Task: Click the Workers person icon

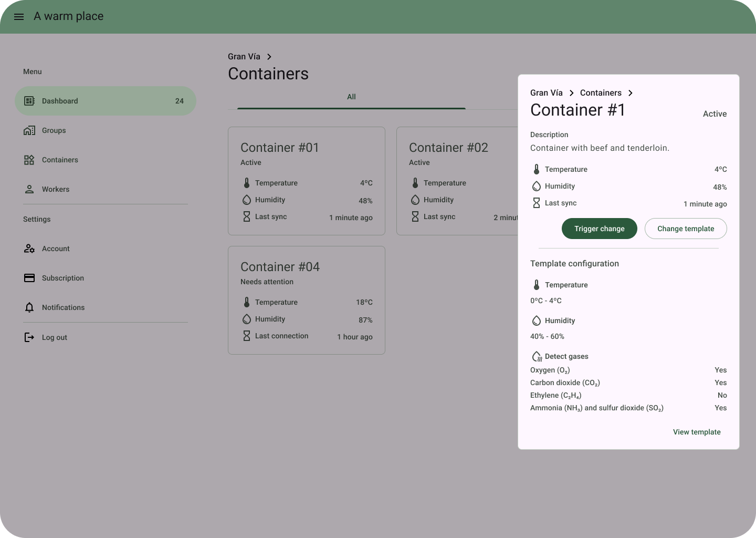Action: click(x=29, y=189)
